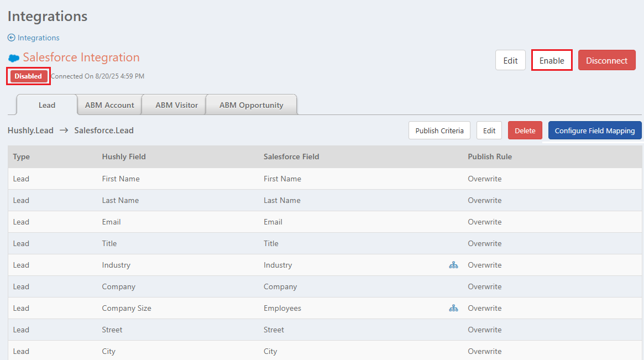Select the Company Size cell
Image resolution: width=644 pixels, height=360 pixels.
[x=127, y=308]
